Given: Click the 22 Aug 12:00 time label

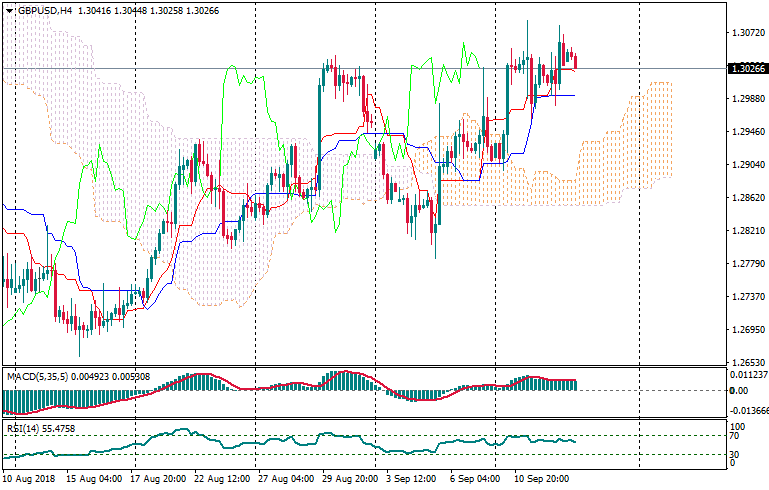Looking at the screenshot, I should point(224,479).
